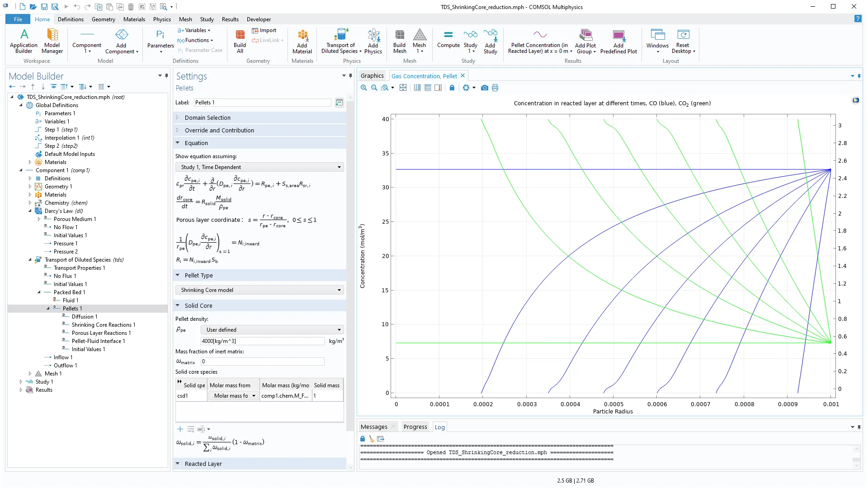868x488 pixels.
Task: Switch to the Graphics tab
Action: pos(372,76)
